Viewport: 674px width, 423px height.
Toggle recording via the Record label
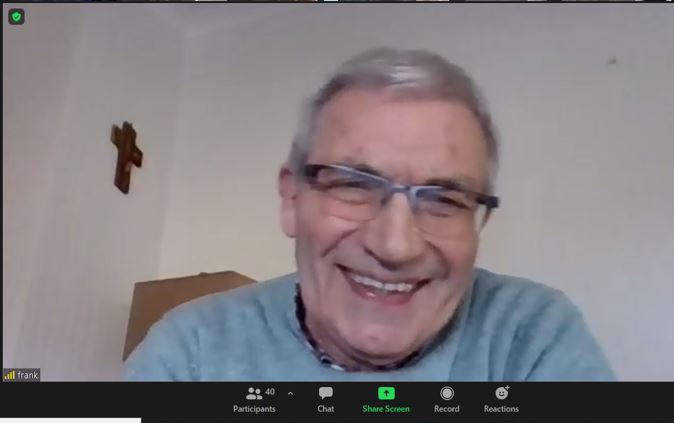447,409
